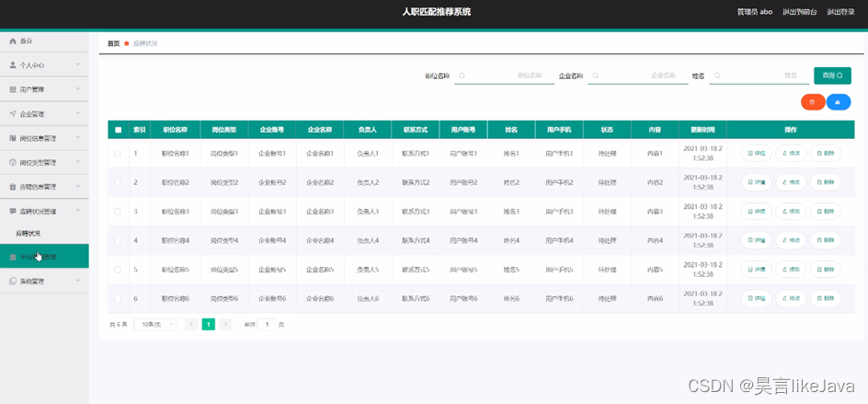Expand 应聘信息管理 using its chevron

[x=78, y=186]
